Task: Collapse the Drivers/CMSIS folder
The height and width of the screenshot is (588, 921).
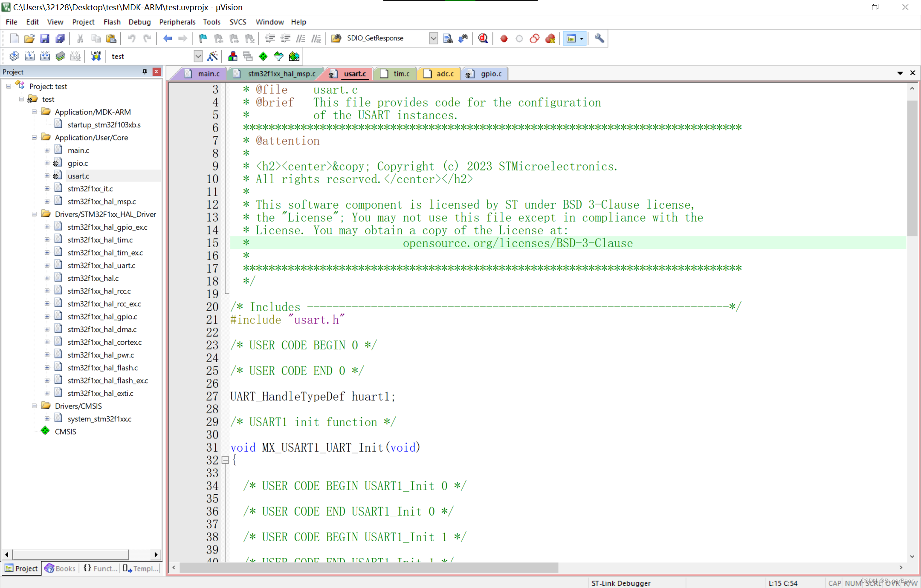Action: click(34, 406)
